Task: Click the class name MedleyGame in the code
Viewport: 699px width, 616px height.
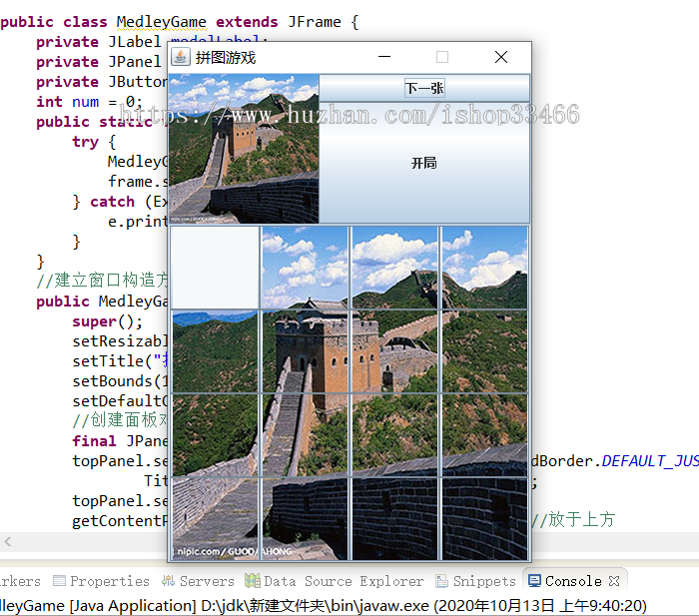Action: click(x=162, y=21)
